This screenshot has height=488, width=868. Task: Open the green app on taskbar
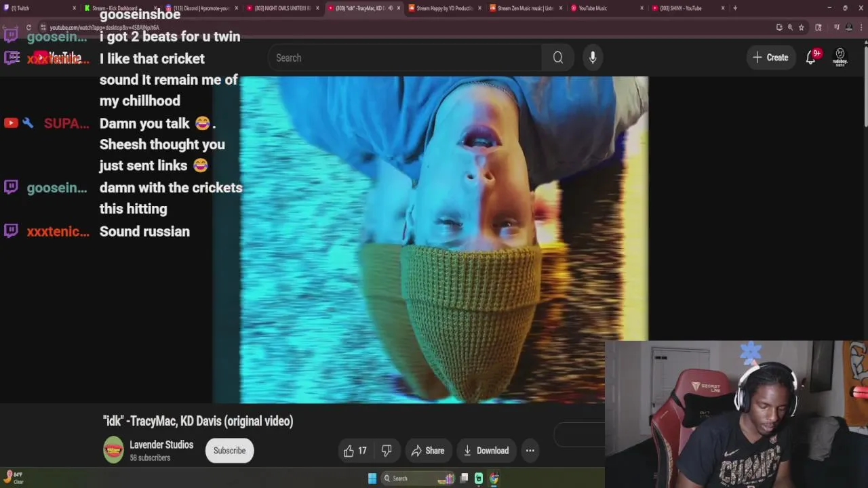coord(479,479)
